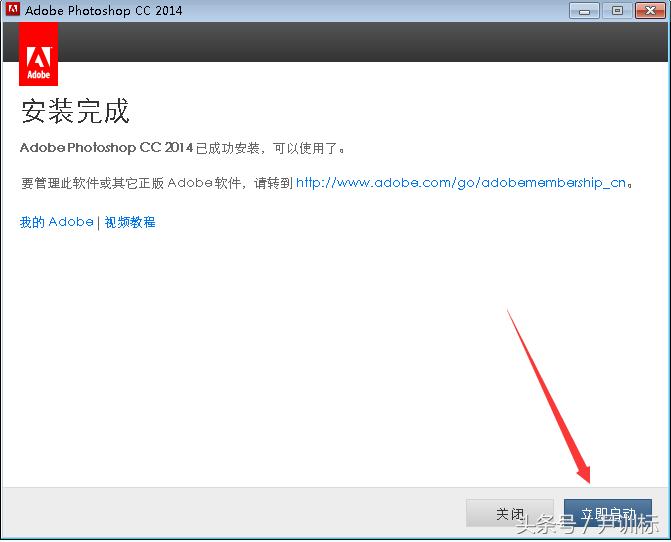Minimize the Photoshop installer window

(584, 11)
